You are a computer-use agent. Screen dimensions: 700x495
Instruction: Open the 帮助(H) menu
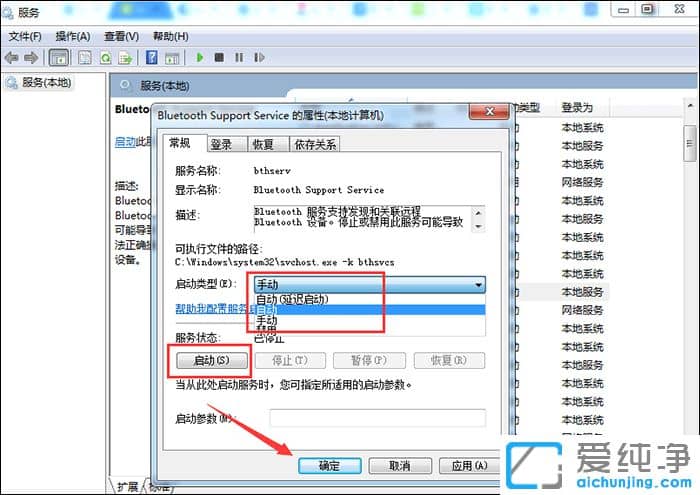(171, 36)
